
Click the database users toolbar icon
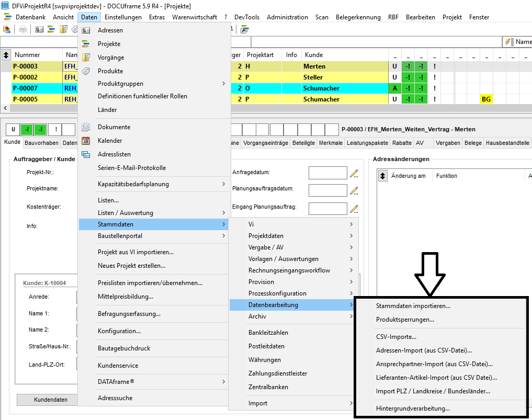click(7, 30)
